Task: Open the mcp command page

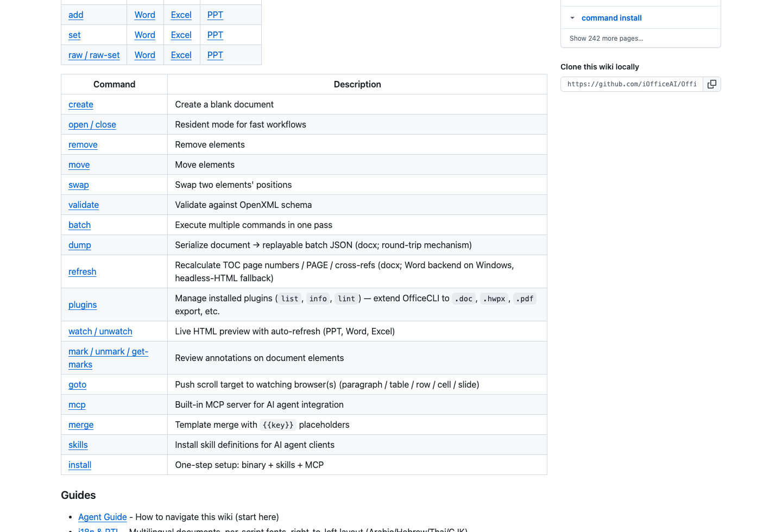Action: pyautogui.click(x=77, y=405)
